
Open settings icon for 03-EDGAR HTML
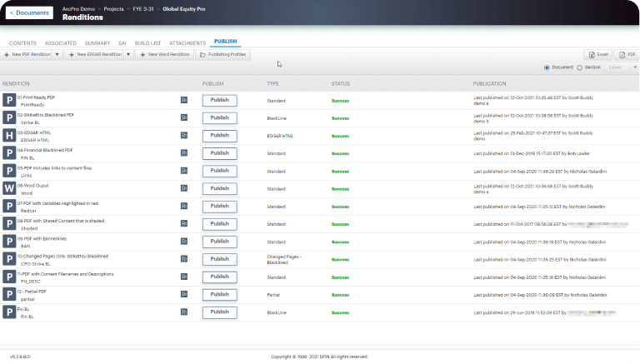(x=184, y=135)
